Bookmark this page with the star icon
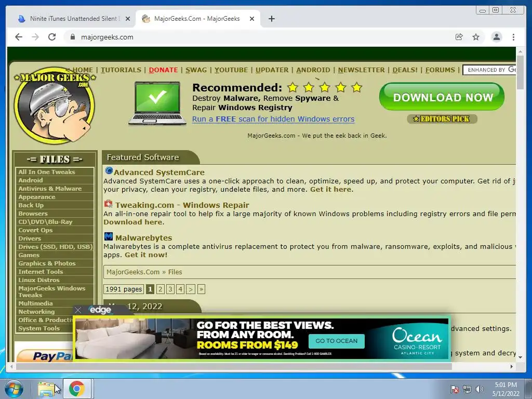 [x=476, y=37]
